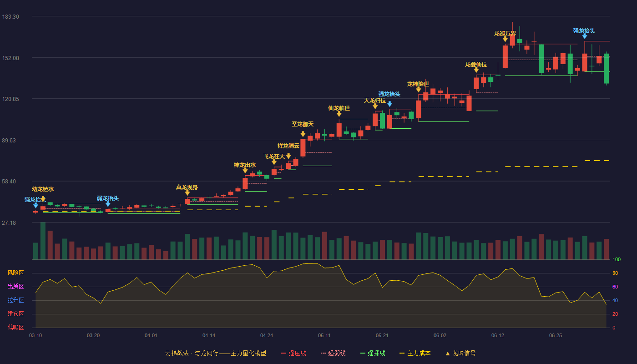
Task: Click the tallest volume bar near 03-10
Action: (43, 241)
